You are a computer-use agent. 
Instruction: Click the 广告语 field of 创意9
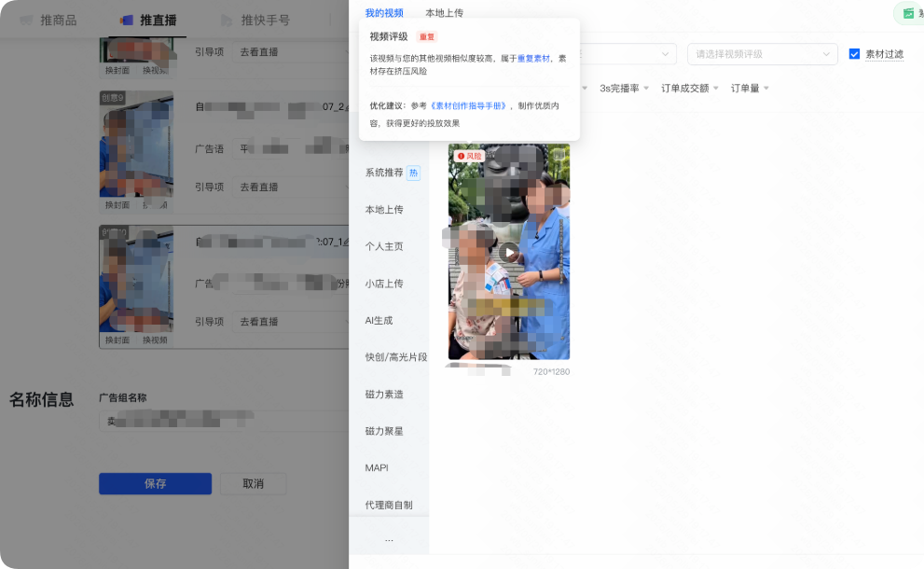pos(291,148)
